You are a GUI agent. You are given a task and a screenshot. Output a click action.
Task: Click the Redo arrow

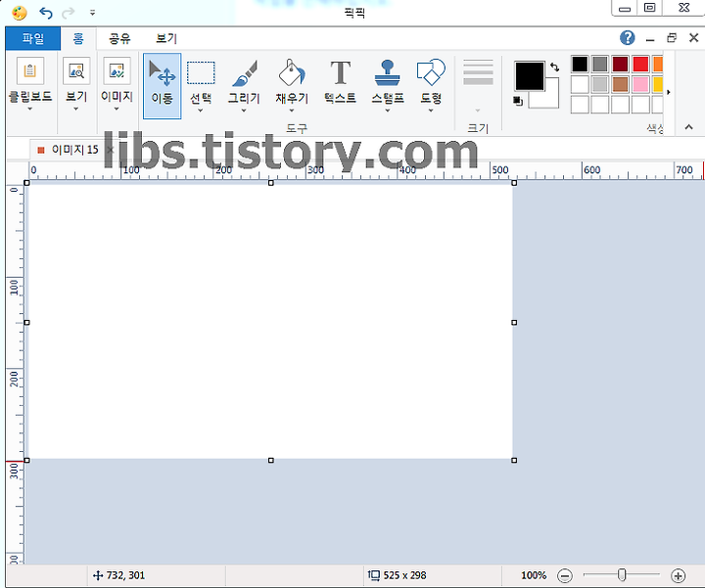pyautogui.click(x=69, y=13)
